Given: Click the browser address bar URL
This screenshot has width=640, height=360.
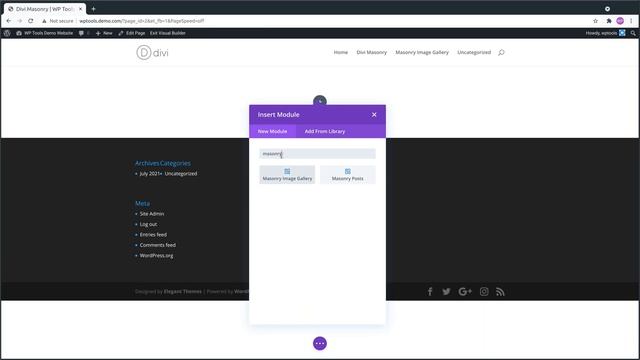Looking at the screenshot, I should coord(142,21).
